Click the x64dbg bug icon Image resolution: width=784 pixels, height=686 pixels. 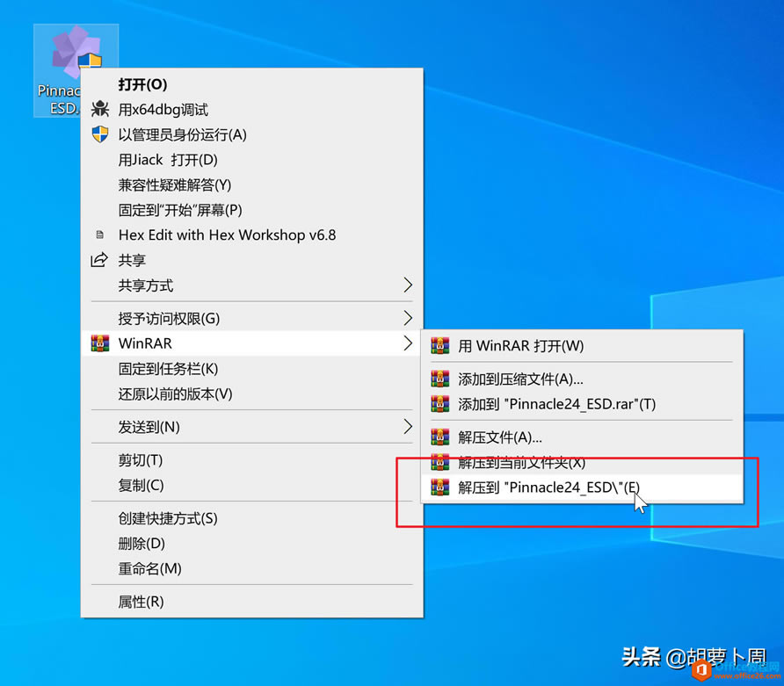point(100,109)
